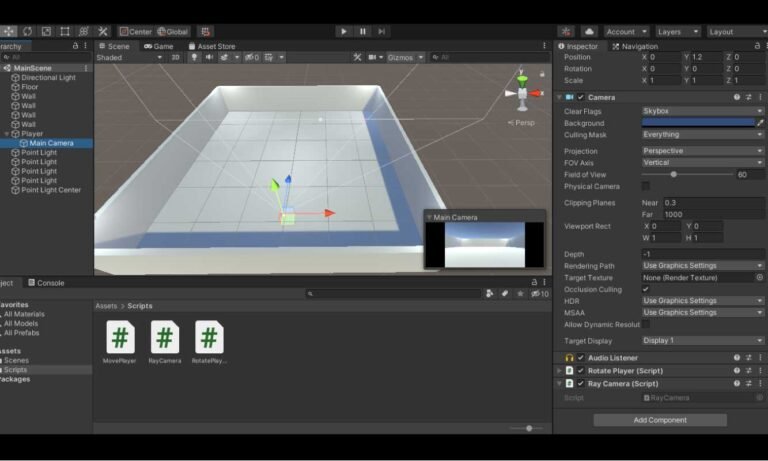
Task: Select RotatePlayer script asset
Action: pyautogui.click(x=209, y=342)
